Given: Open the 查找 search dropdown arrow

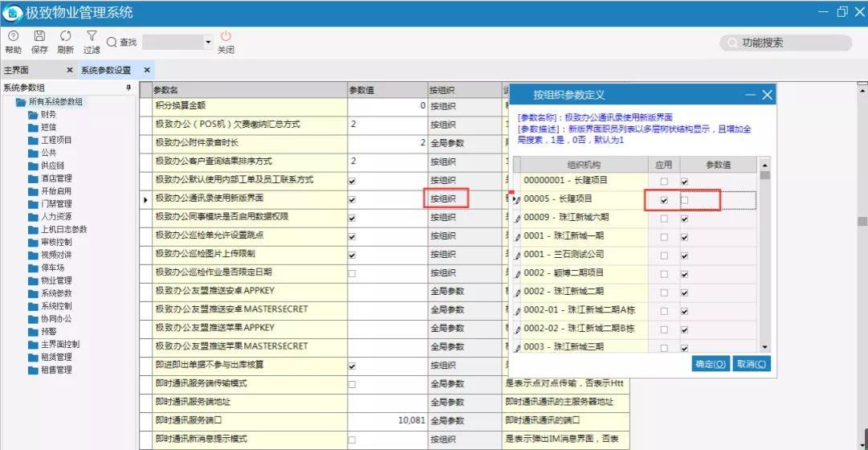Looking at the screenshot, I should click(208, 42).
